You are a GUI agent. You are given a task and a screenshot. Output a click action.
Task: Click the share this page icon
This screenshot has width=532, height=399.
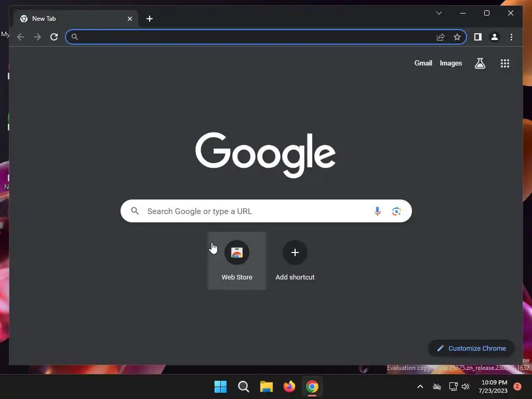coord(441,37)
